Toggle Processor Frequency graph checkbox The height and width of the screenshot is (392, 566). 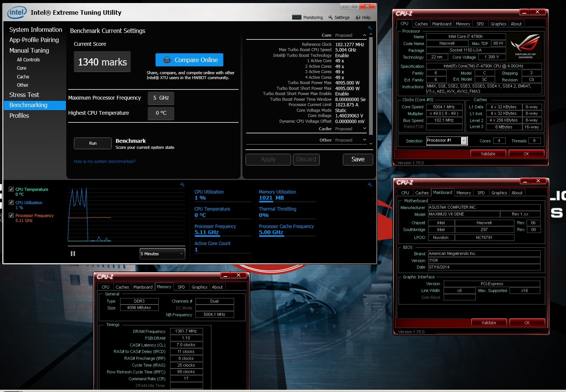coord(11,216)
